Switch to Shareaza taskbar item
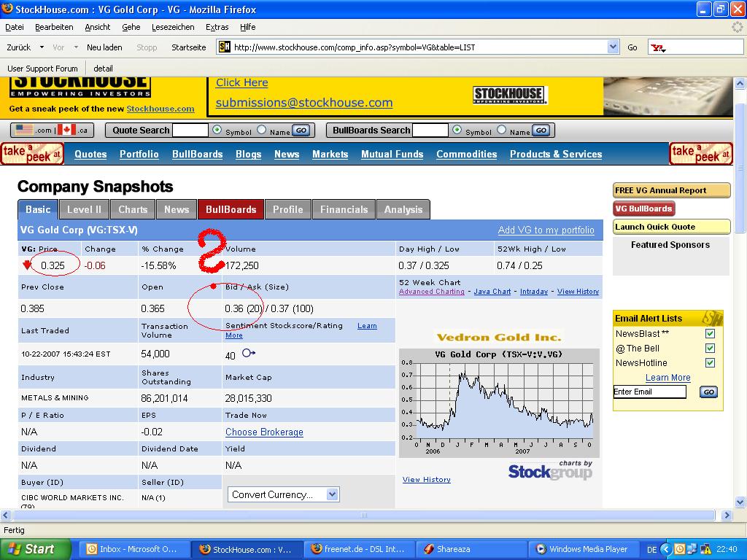Screen dimensions: 747x560 471,549
